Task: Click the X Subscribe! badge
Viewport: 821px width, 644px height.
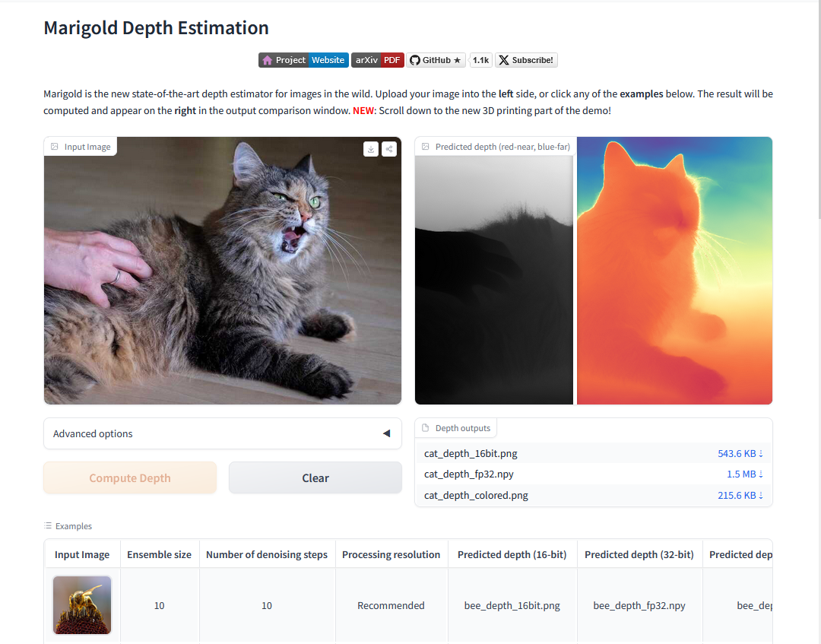Action: 526,60
